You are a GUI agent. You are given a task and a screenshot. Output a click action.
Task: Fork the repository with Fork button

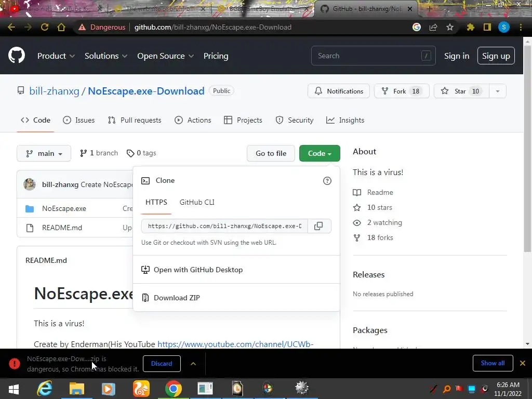tap(402, 91)
